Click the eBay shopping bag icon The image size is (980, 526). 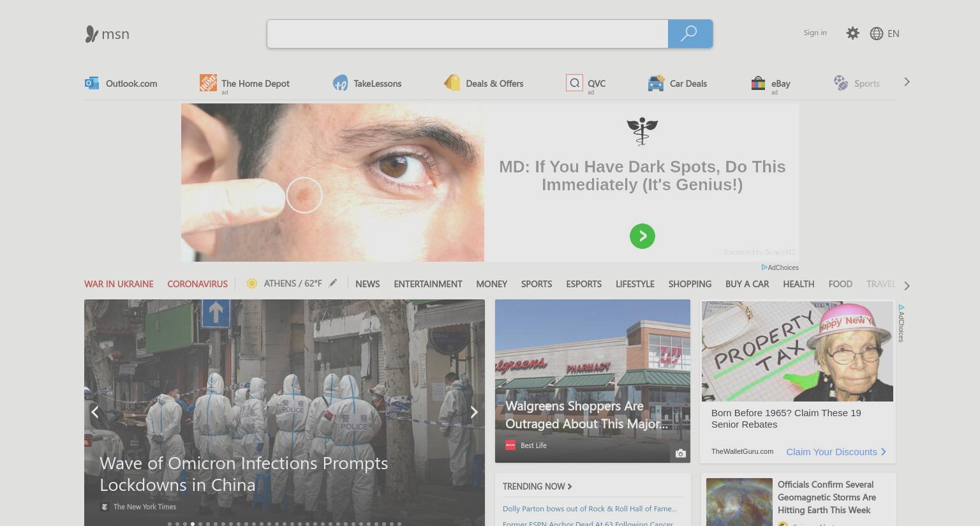pos(758,83)
